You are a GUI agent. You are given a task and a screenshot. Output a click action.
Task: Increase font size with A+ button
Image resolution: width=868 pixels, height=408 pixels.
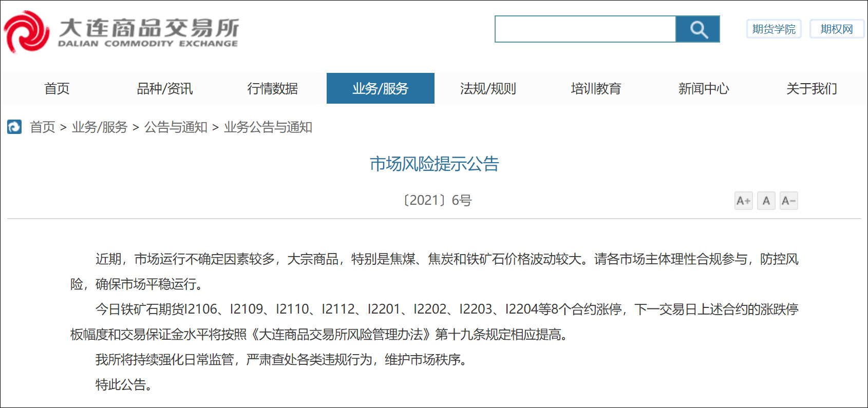pyautogui.click(x=743, y=201)
